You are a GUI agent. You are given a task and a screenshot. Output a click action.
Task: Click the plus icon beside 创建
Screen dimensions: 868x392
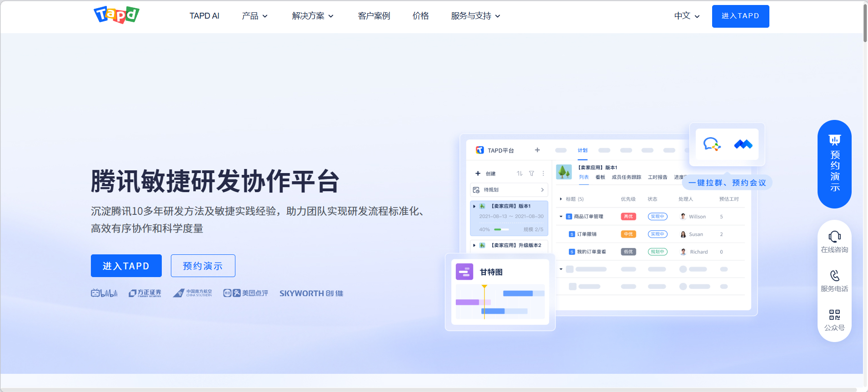[x=478, y=174]
